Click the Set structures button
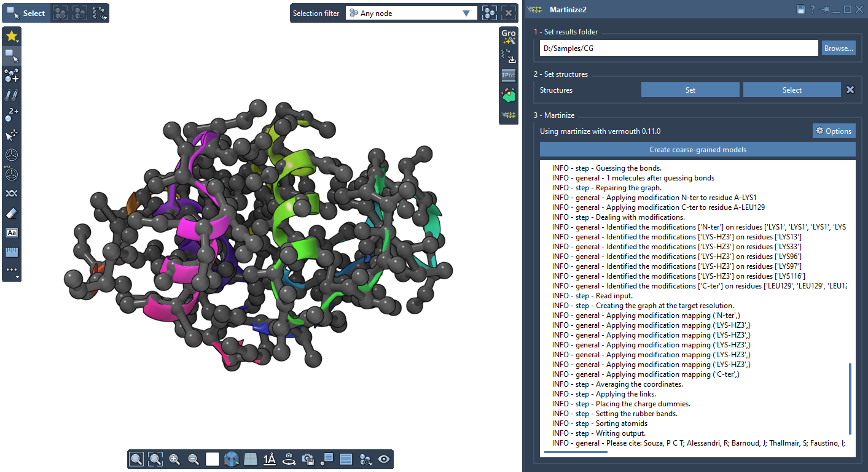 pyautogui.click(x=690, y=90)
